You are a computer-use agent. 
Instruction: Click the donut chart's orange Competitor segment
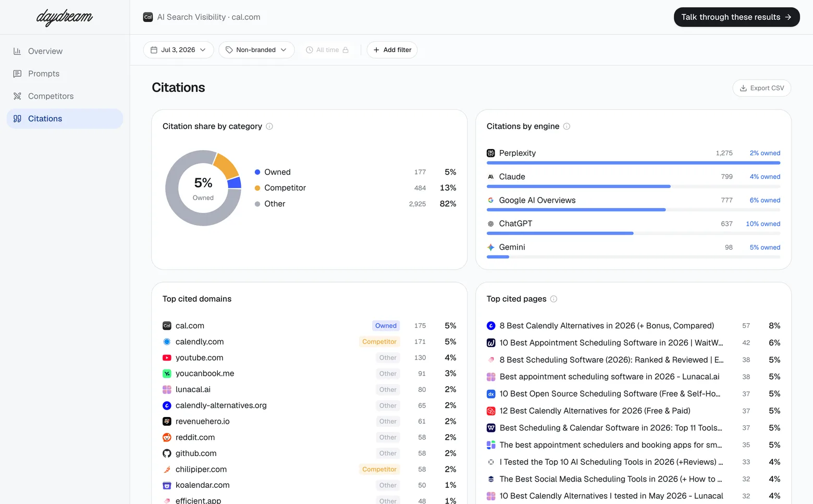[x=226, y=166]
